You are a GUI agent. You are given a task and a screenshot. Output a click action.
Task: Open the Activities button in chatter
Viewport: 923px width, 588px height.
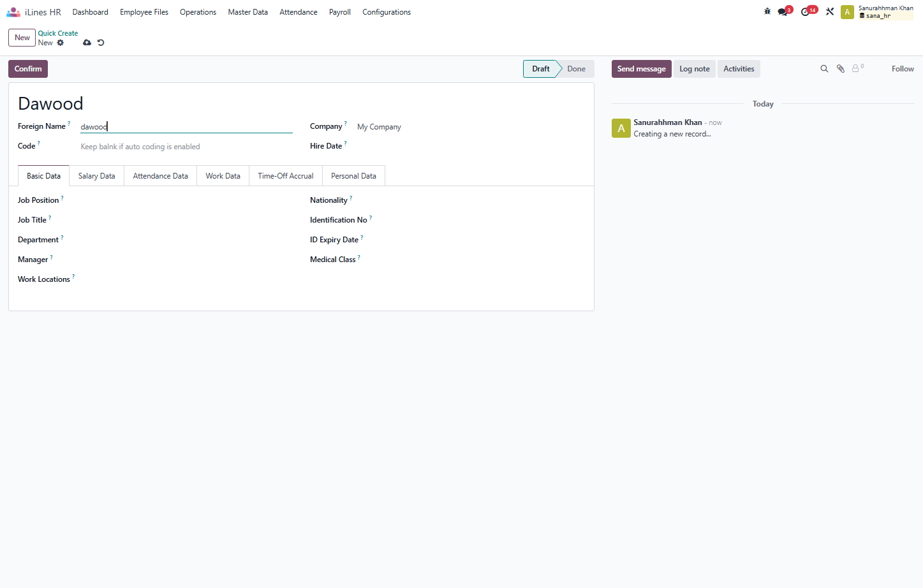[x=739, y=69]
